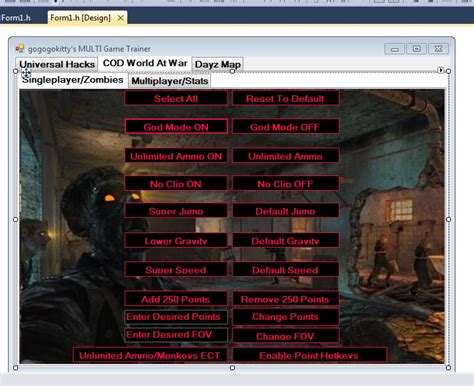Click the form's title bar app icon

point(20,49)
